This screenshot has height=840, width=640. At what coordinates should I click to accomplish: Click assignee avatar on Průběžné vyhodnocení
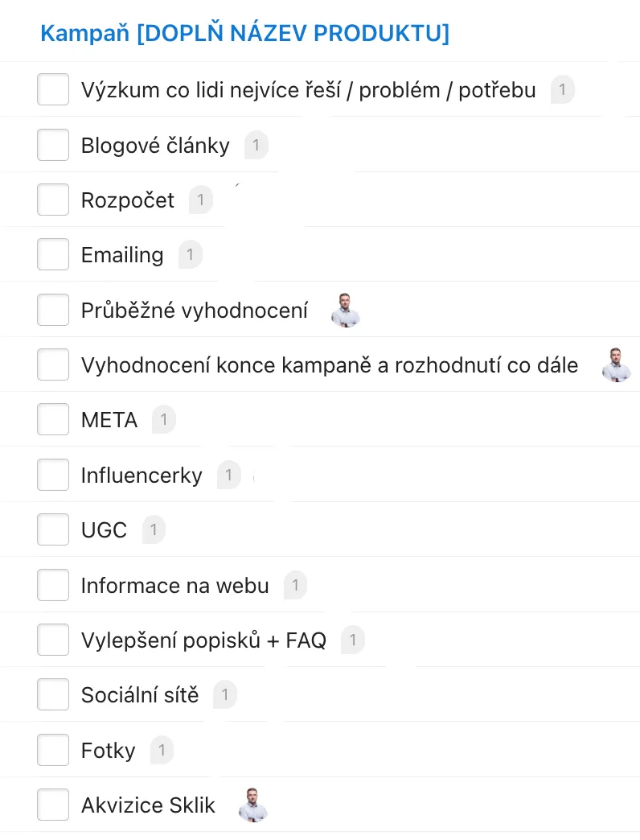(x=346, y=311)
